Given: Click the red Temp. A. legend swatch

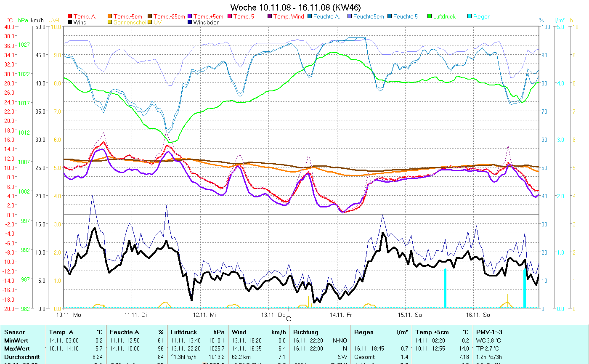Looking at the screenshot, I should tap(70, 16).
